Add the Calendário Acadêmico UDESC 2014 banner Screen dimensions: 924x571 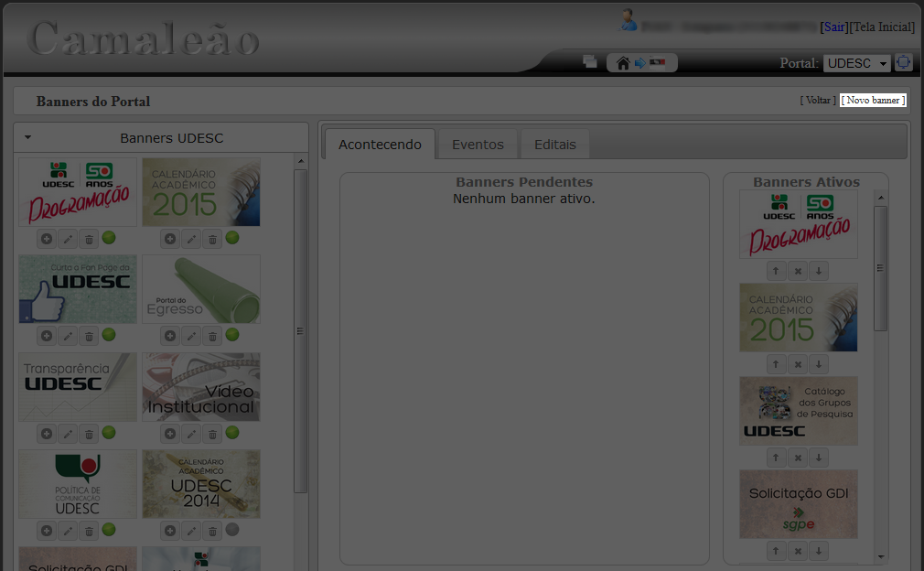pyautogui.click(x=170, y=531)
